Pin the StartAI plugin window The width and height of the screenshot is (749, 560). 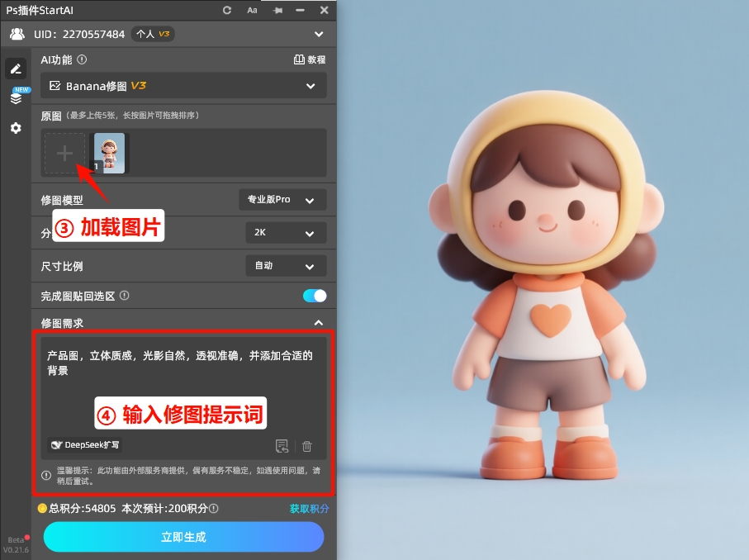[277, 11]
